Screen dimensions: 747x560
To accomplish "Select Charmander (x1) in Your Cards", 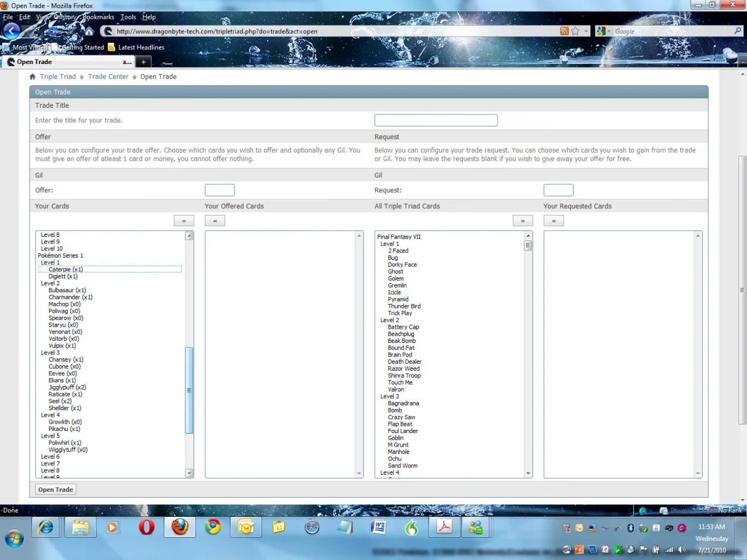I will tap(71, 297).
